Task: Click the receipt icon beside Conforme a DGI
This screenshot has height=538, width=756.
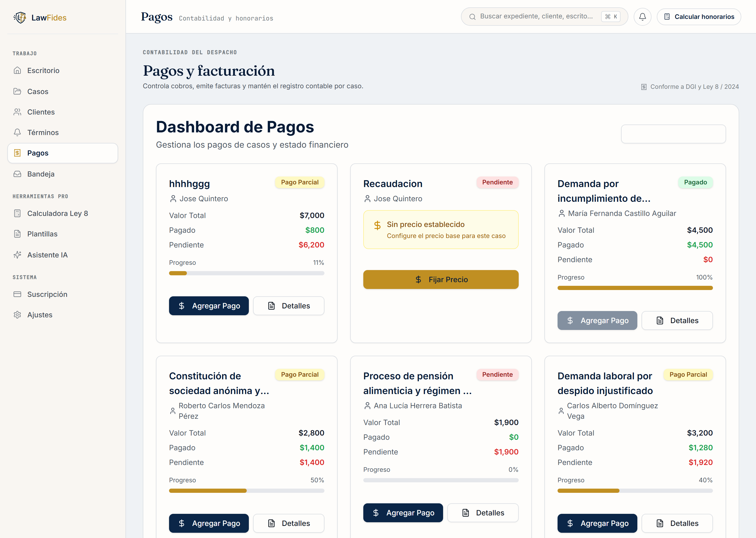Action: coord(644,87)
